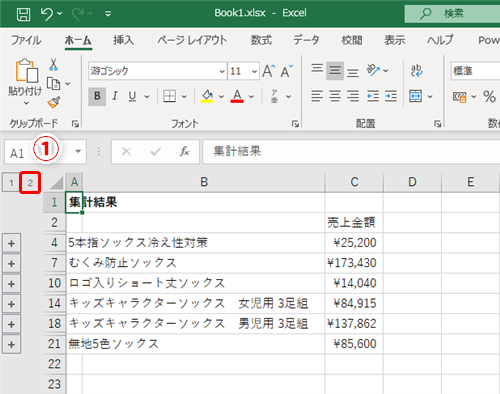The image size is (500, 394).
Task: Click the Select All corner triangle
Action: coord(56,183)
